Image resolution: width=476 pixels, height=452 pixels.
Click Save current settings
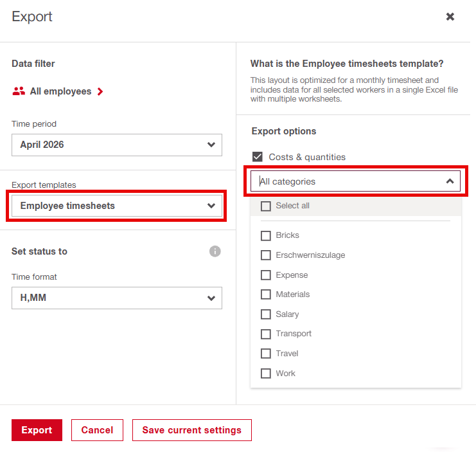192,430
